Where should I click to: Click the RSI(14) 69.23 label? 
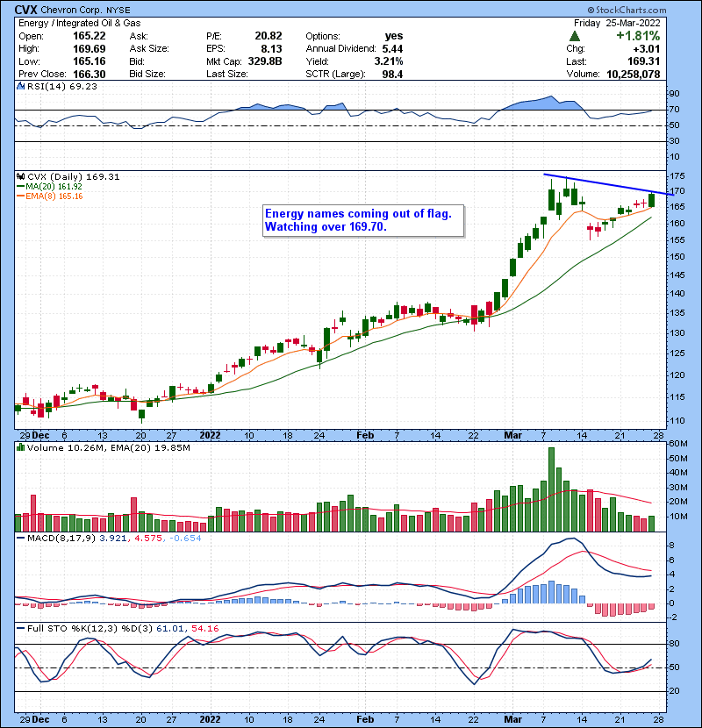click(62, 86)
